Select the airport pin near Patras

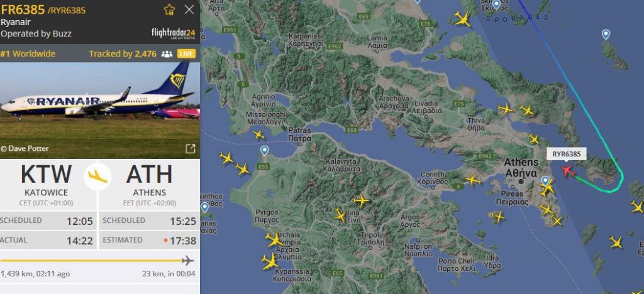(265, 151)
